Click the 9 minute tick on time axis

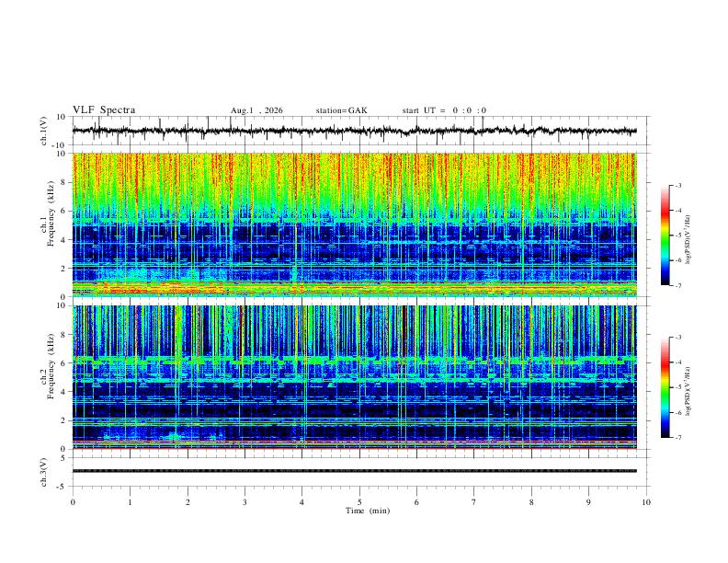pyautogui.click(x=588, y=502)
